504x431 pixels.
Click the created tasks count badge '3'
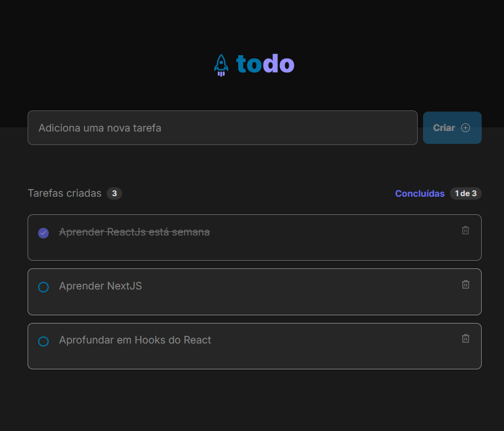click(114, 193)
